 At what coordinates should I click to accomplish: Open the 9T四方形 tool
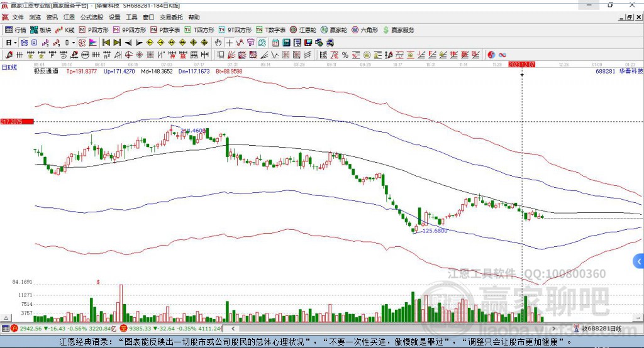[235, 30]
